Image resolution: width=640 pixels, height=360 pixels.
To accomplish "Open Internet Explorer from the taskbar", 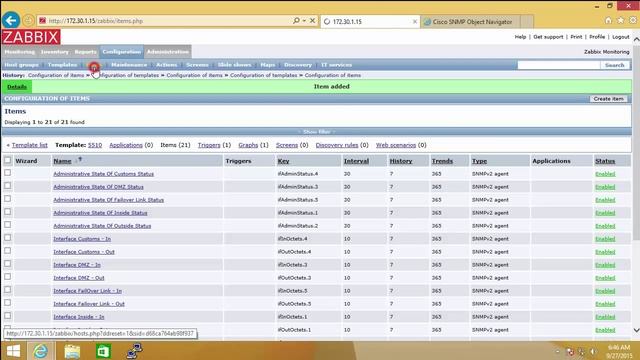I will (x=40, y=351).
